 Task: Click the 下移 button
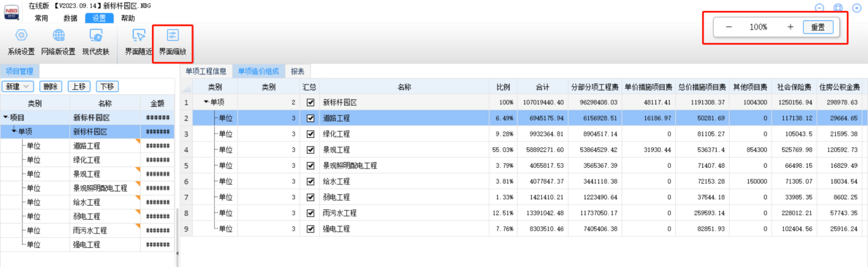point(107,86)
